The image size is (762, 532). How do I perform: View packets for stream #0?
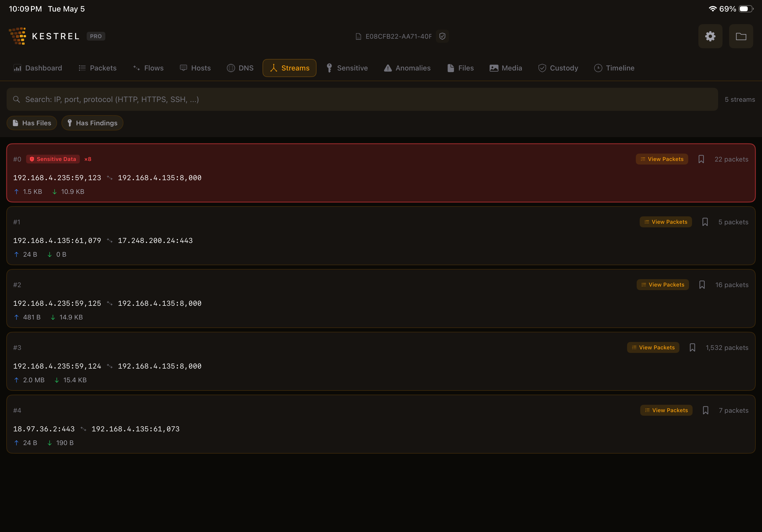[662, 159]
